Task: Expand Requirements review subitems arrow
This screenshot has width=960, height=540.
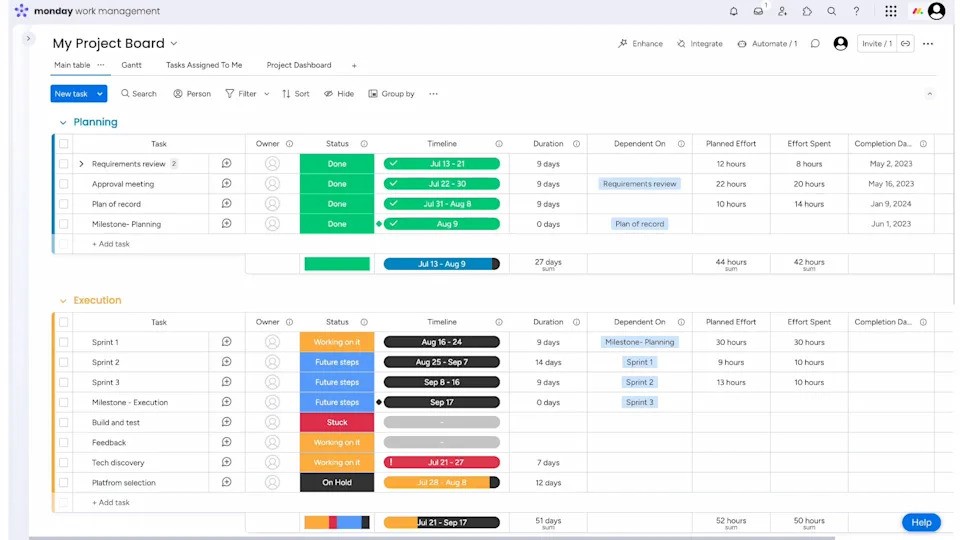Action: (x=82, y=164)
